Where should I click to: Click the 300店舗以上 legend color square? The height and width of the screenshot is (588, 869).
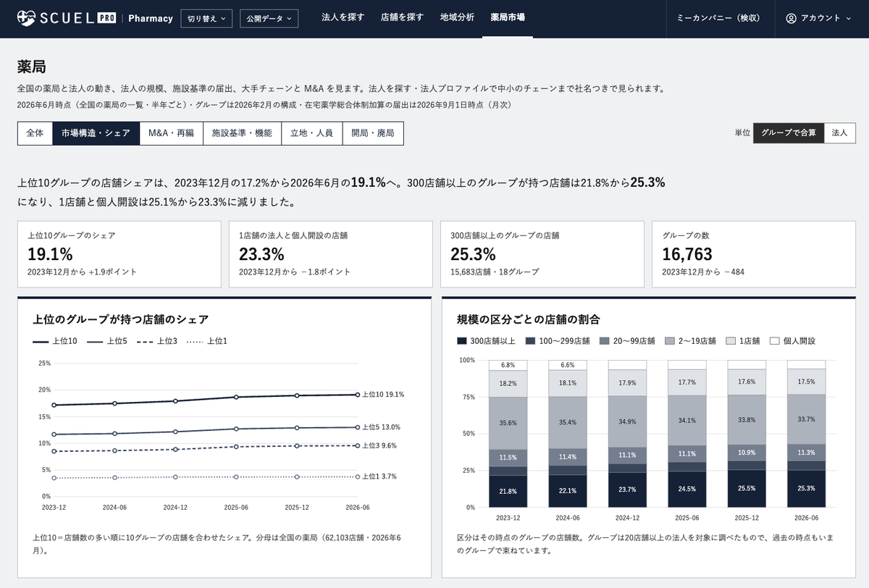coord(462,340)
